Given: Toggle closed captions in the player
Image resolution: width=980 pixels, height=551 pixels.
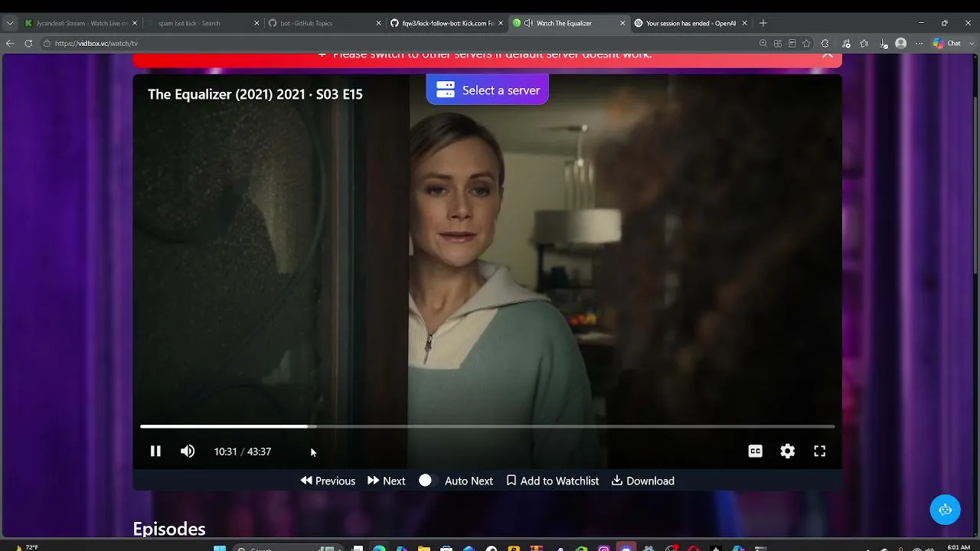Looking at the screenshot, I should point(756,452).
